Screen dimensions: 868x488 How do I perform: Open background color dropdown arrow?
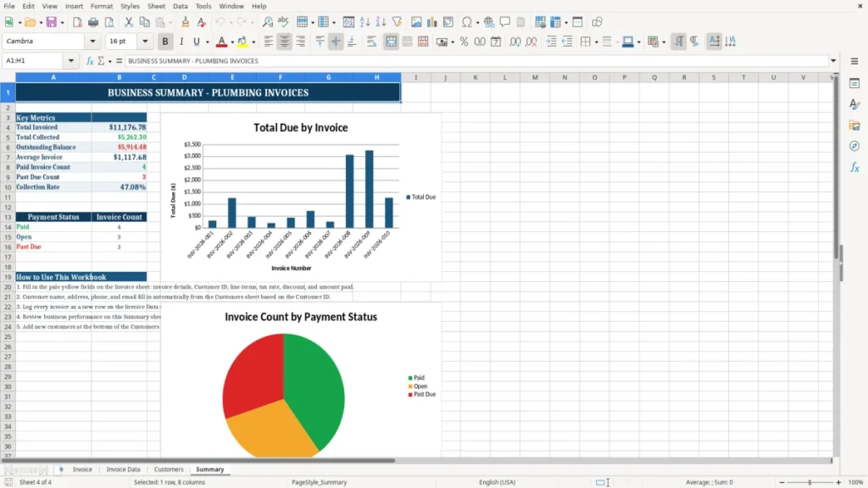coord(253,42)
